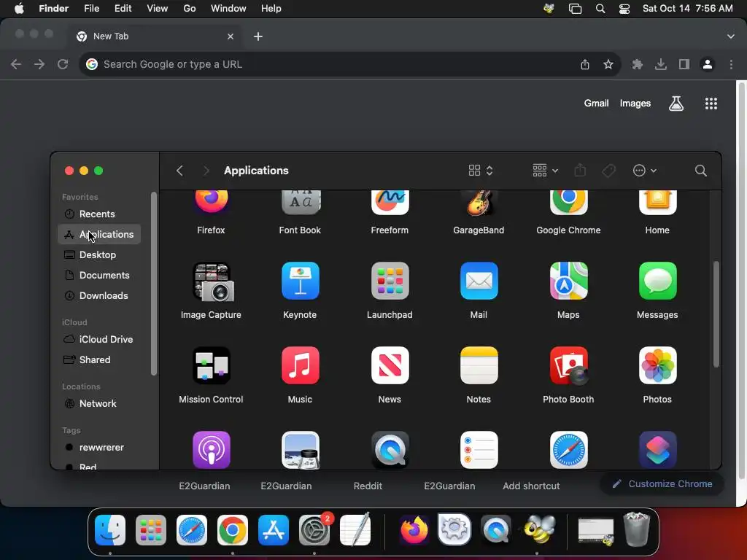Image resolution: width=747 pixels, height=560 pixels.
Task: Select the Launchpad icon in Applications folder
Action: (390, 281)
